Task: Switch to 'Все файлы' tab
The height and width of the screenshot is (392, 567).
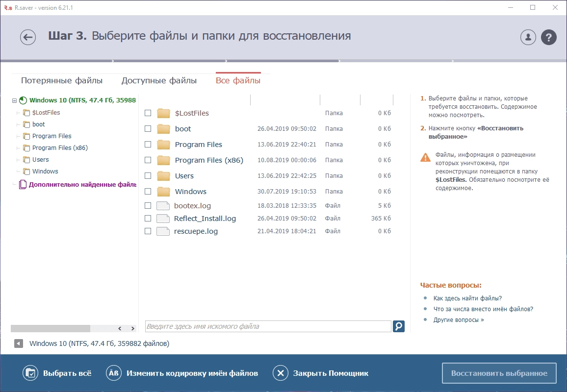Action: point(238,80)
